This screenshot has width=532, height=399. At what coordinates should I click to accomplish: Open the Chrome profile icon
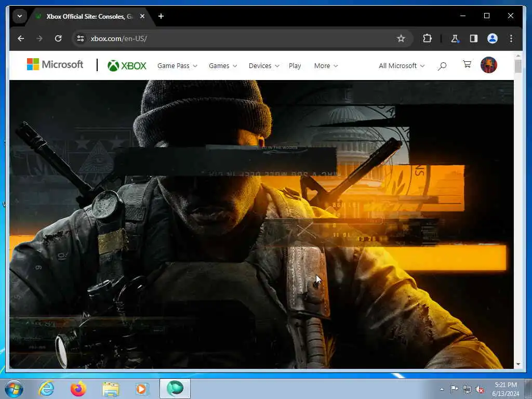493,38
